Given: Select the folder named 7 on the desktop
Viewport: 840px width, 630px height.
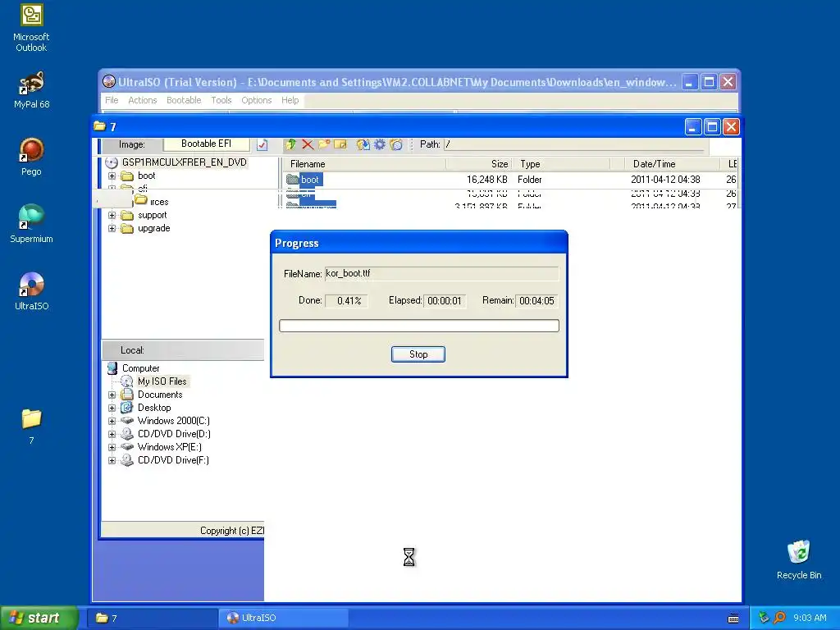Looking at the screenshot, I should point(31,419).
